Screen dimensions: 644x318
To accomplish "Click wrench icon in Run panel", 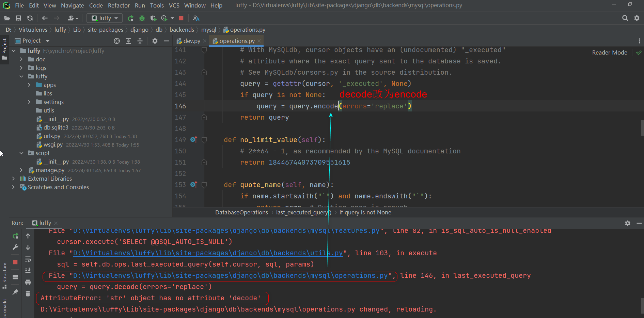I will pyautogui.click(x=15, y=247).
